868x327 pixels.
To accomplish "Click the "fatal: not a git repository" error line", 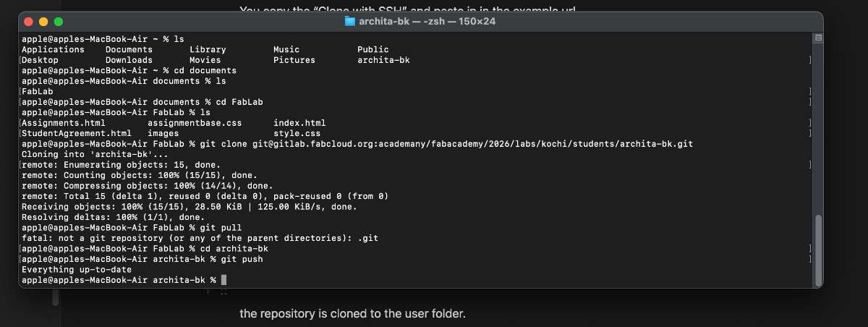I will pos(200,238).
